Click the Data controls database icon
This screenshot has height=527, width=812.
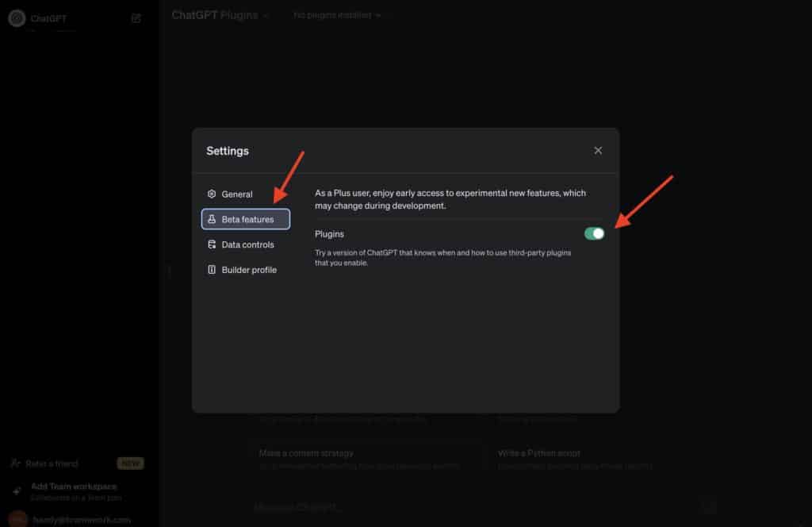[212, 244]
